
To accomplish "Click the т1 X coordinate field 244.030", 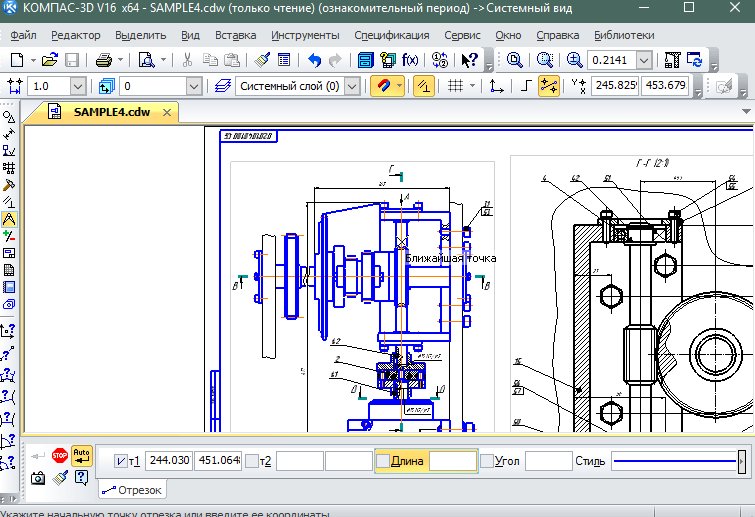I will [x=169, y=461].
